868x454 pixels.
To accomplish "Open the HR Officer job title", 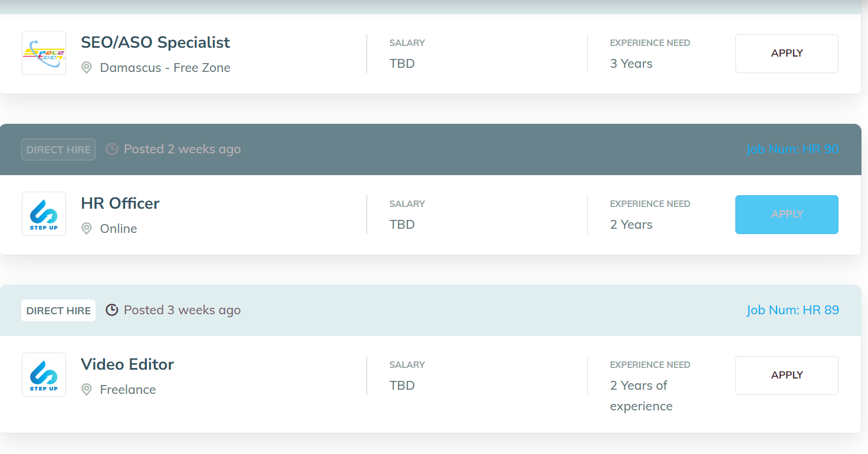I will tap(120, 203).
